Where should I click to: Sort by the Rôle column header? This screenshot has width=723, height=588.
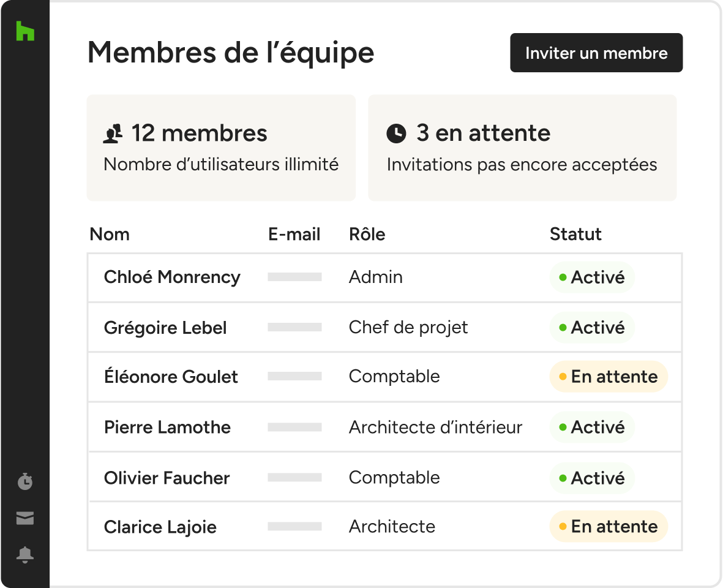click(367, 234)
